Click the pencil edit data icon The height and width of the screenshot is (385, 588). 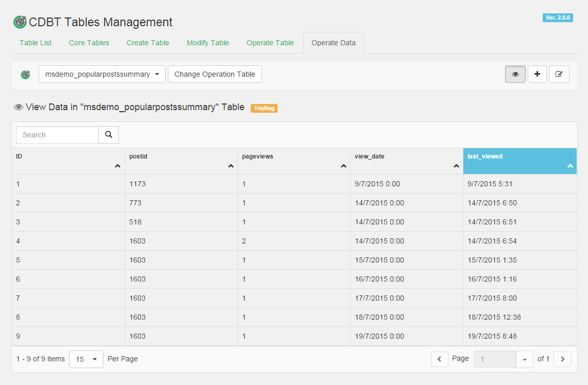[x=559, y=74]
